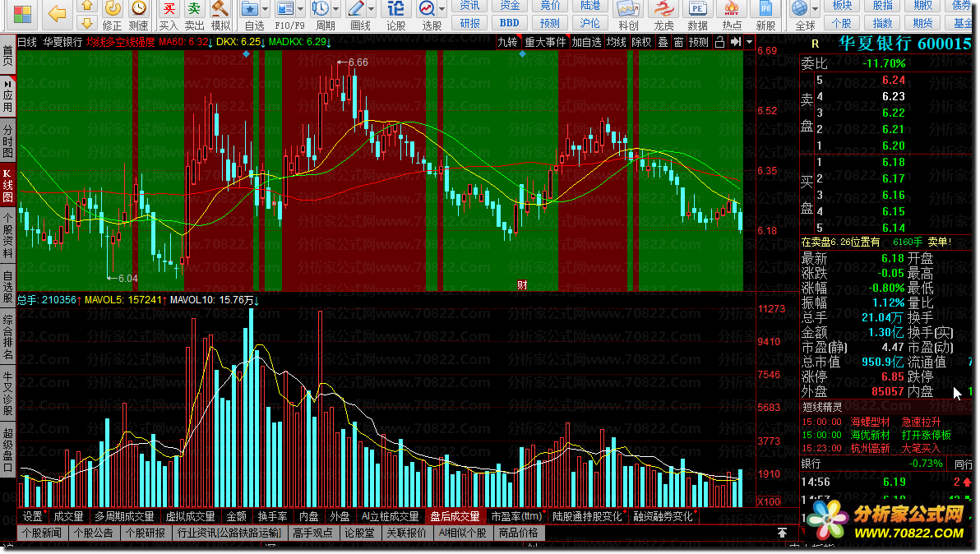
Task: Open the 论股 discussion icon
Action: click(x=395, y=15)
